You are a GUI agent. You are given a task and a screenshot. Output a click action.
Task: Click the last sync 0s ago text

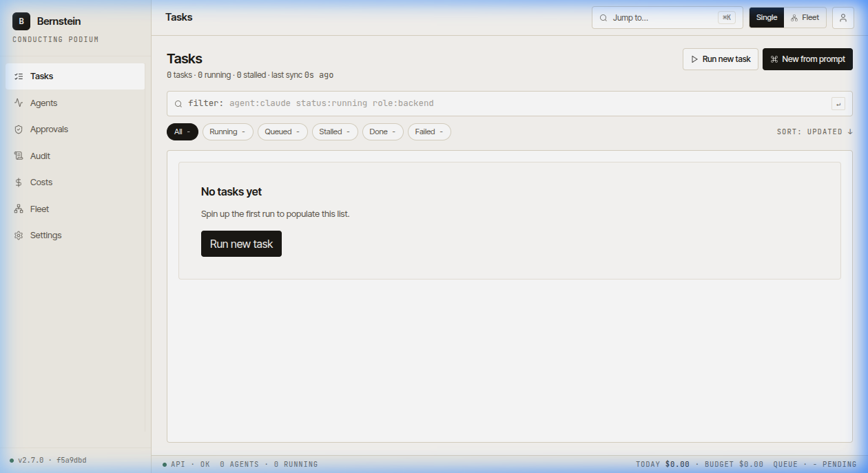click(302, 75)
